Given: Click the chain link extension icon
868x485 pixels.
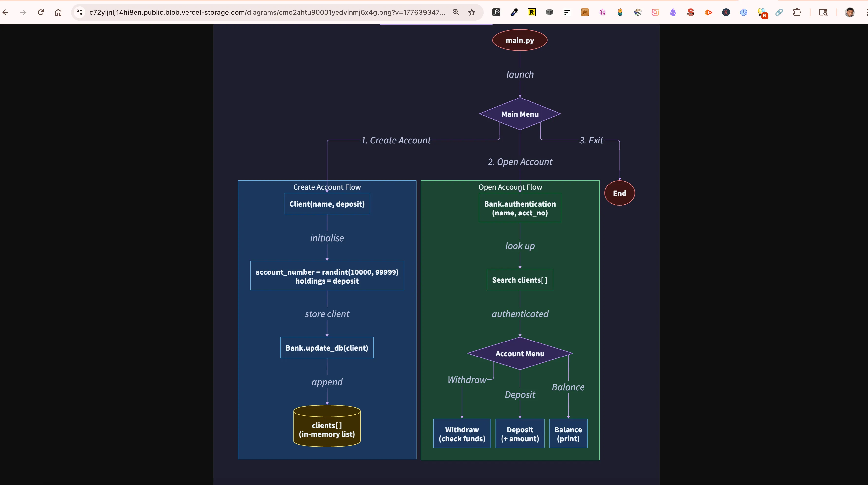Looking at the screenshot, I should coord(779,13).
